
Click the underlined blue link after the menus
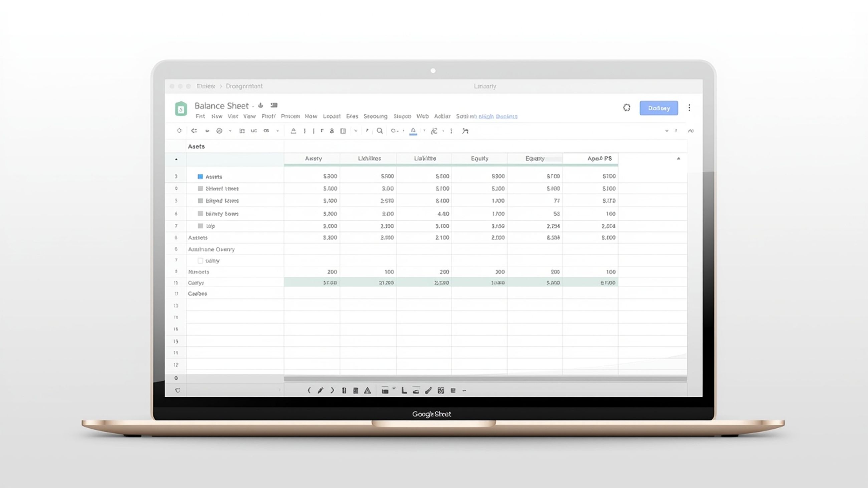[498, 116]
